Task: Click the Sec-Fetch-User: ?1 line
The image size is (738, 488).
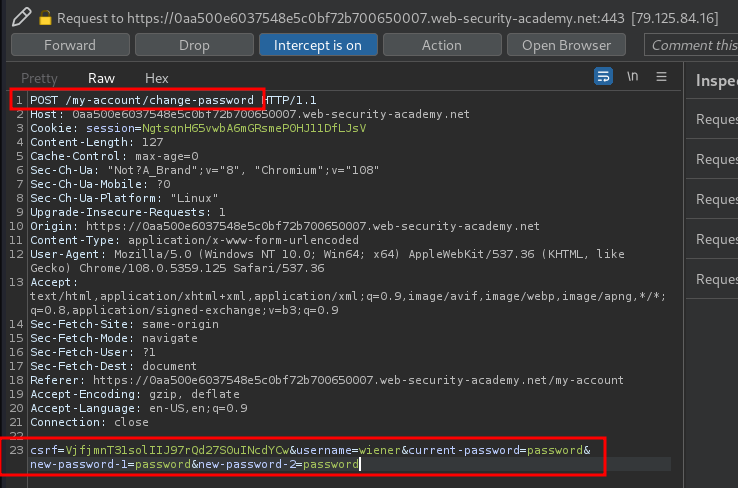Action: [x=93, y=352]
